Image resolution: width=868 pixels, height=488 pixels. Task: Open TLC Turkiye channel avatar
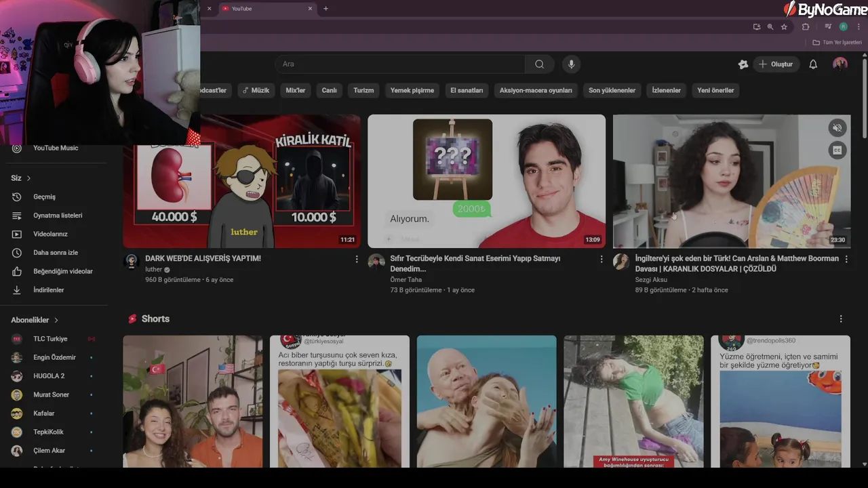pos(17,339)
